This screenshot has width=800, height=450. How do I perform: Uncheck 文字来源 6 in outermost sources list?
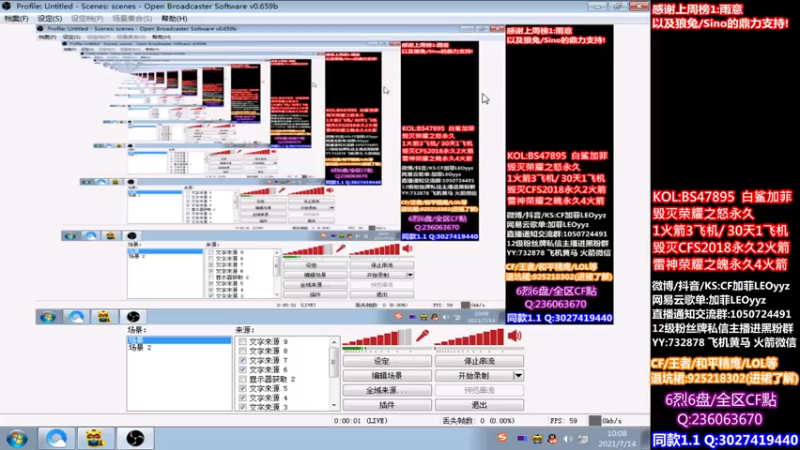click(x=242, y=369)
